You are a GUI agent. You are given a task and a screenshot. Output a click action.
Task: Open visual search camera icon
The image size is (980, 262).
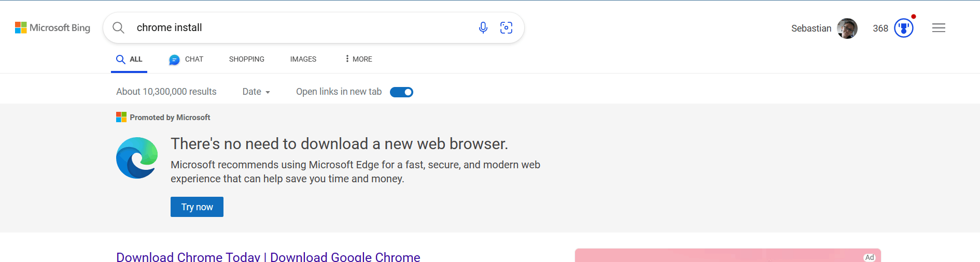pos(506,27)
